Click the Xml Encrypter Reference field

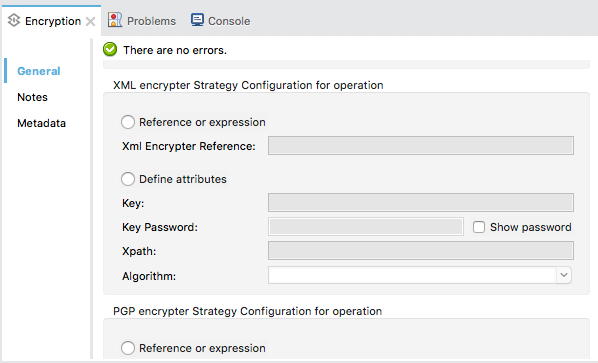421,146
